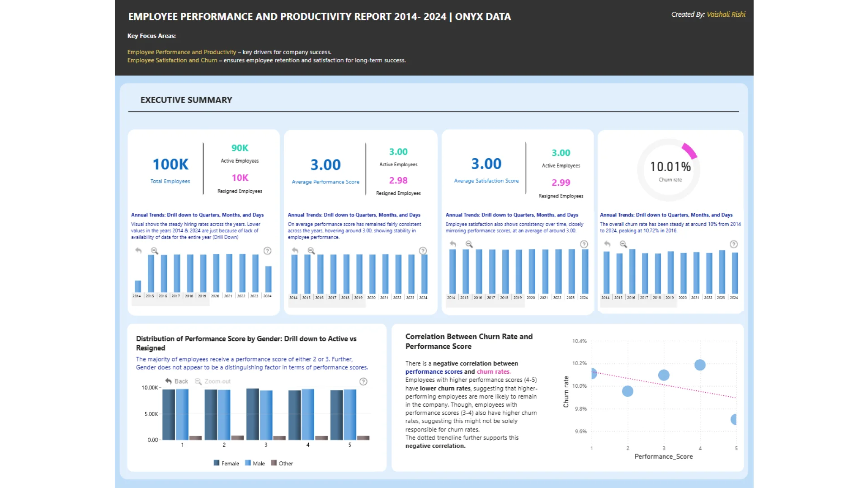Click drill-up arrow in Satisfaction Score trend chart
Image resolution: width=868 pixels, height=488 pixels.
[x=453, y=244]
